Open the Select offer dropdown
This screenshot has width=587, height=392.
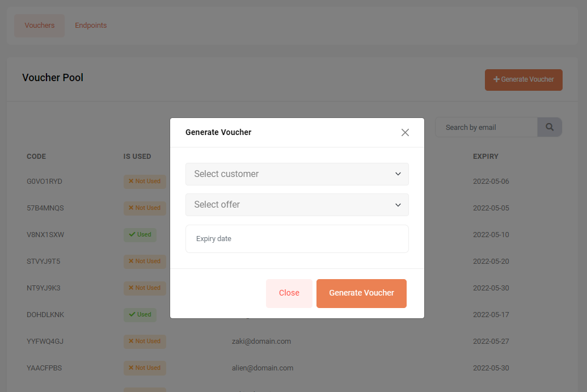297,205
